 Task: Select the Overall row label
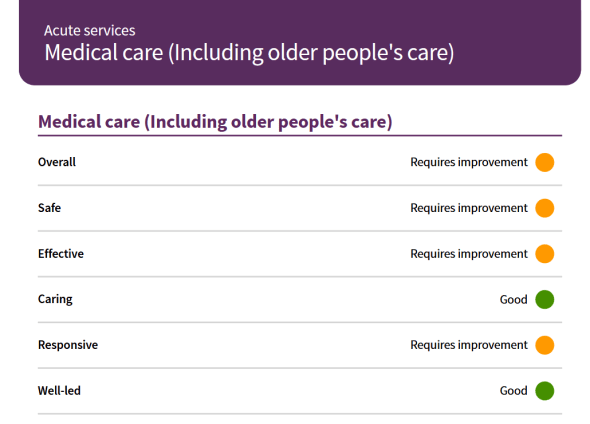click(57, 162)
